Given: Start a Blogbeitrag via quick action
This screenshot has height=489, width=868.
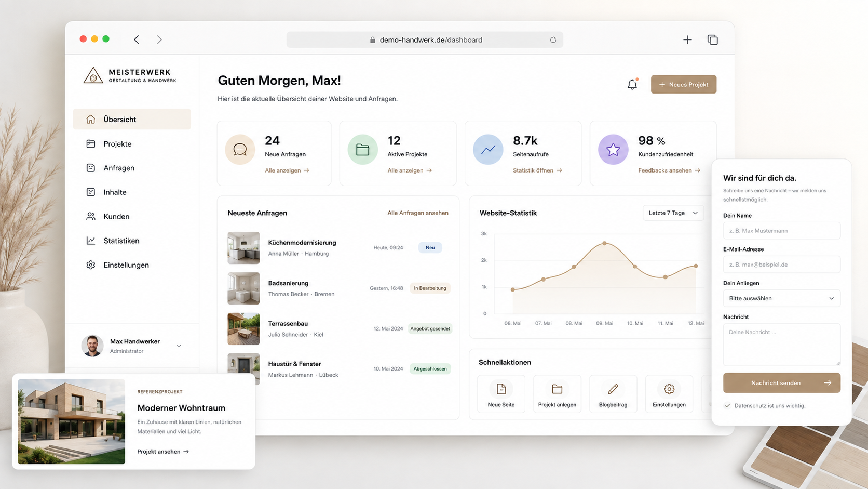Looking at the screenshot, I should (613, 394).
